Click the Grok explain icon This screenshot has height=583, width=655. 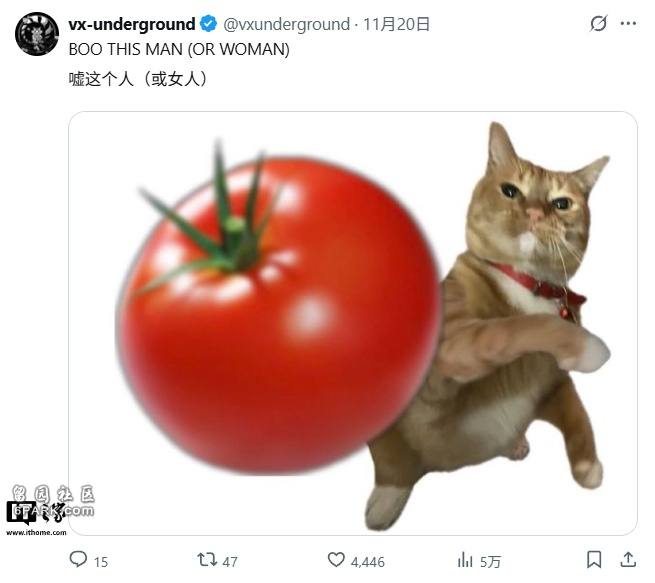(598, 23)
